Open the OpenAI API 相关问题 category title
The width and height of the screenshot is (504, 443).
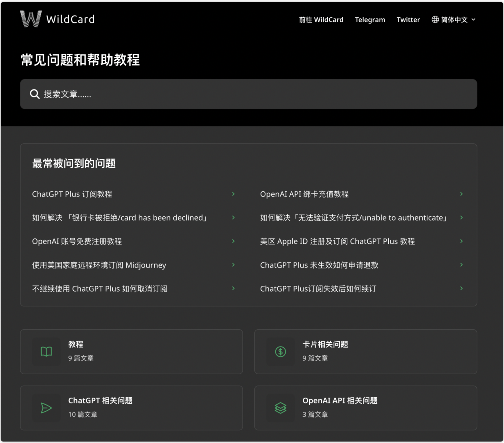tap(340, 400)
